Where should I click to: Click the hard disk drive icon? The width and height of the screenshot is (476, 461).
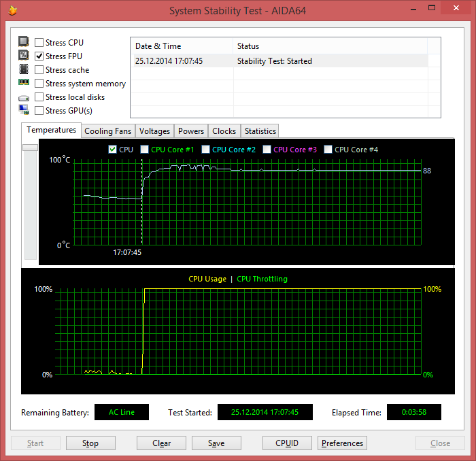pos(24,98)
